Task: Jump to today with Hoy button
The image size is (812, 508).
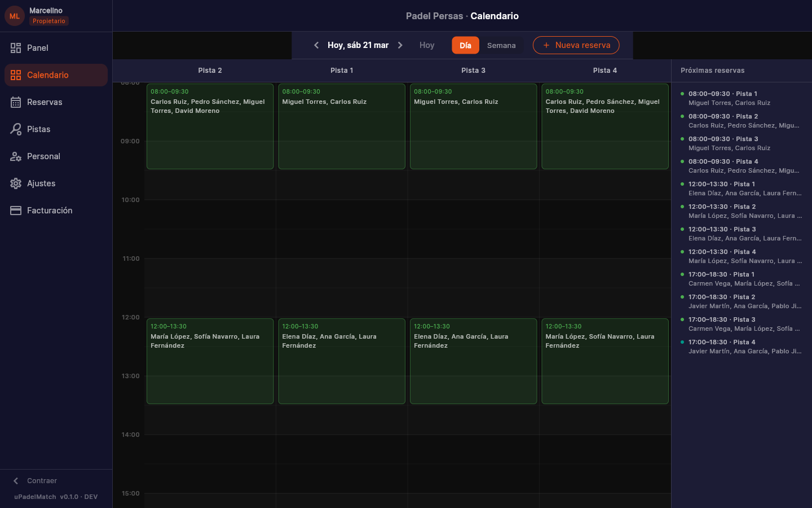Action: click(427, 45)
